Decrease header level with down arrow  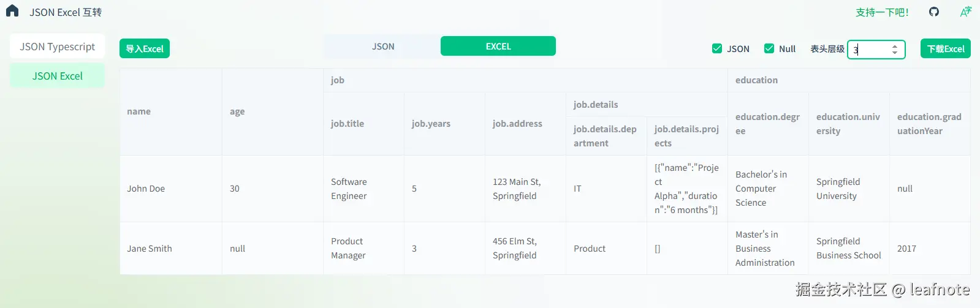point(895,53)
